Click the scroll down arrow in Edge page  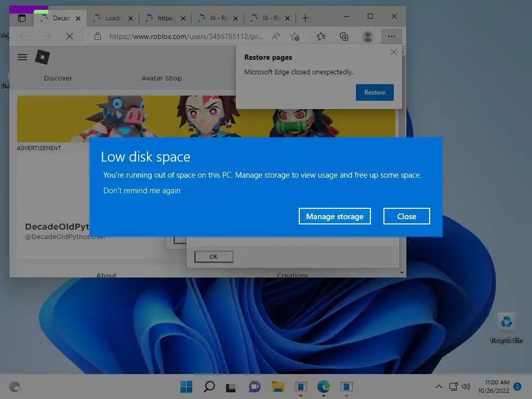click(402, 273)
